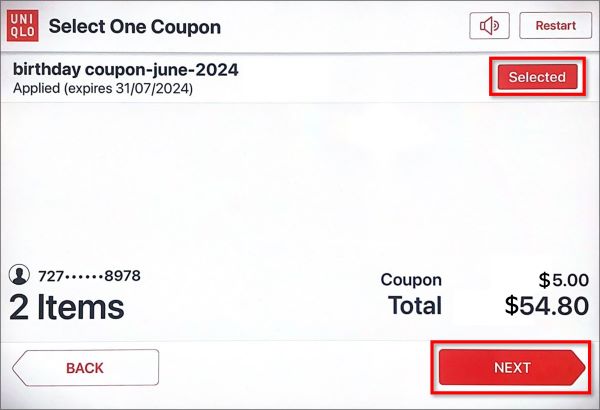Deselect the birthday coupon via Selected button
This screenshot has height=410, width=600.
[537, 77]
